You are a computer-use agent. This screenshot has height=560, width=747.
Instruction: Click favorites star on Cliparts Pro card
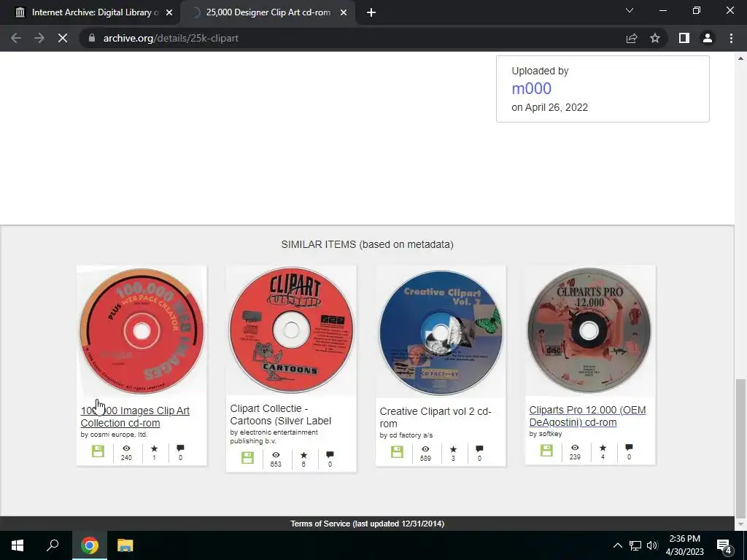point(603,448)
